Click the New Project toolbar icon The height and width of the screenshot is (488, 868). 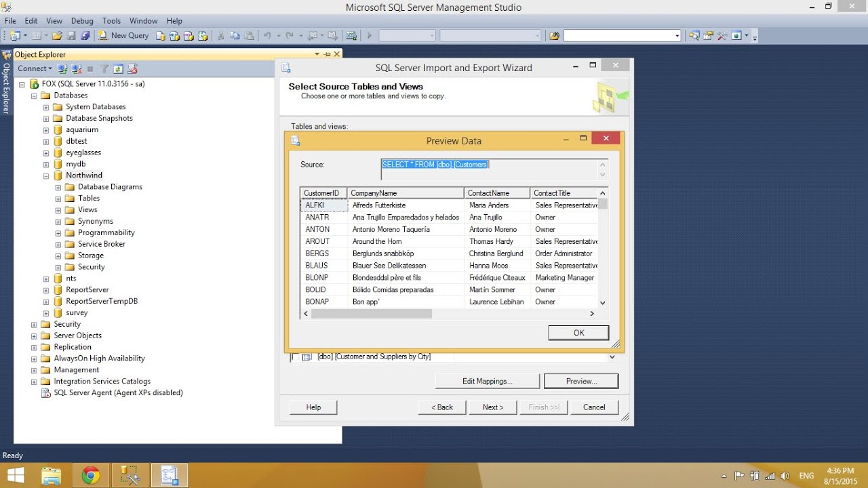click(x=14, y=35)
